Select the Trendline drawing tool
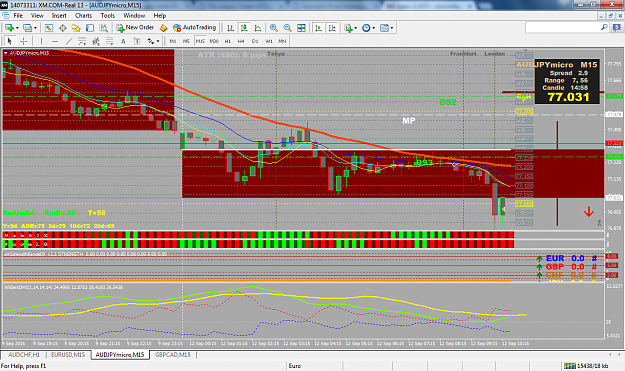This screenshot has height=371, width=625. point(69,41)
